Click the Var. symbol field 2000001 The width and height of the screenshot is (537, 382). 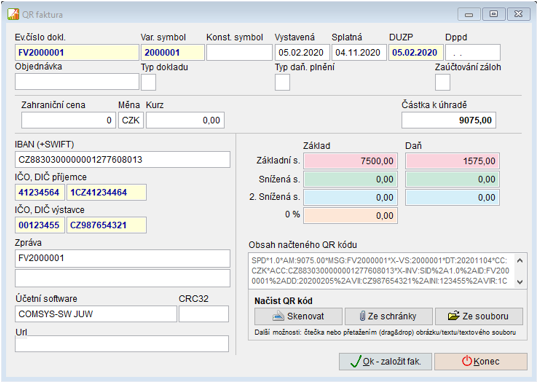(x=173, y=52)
